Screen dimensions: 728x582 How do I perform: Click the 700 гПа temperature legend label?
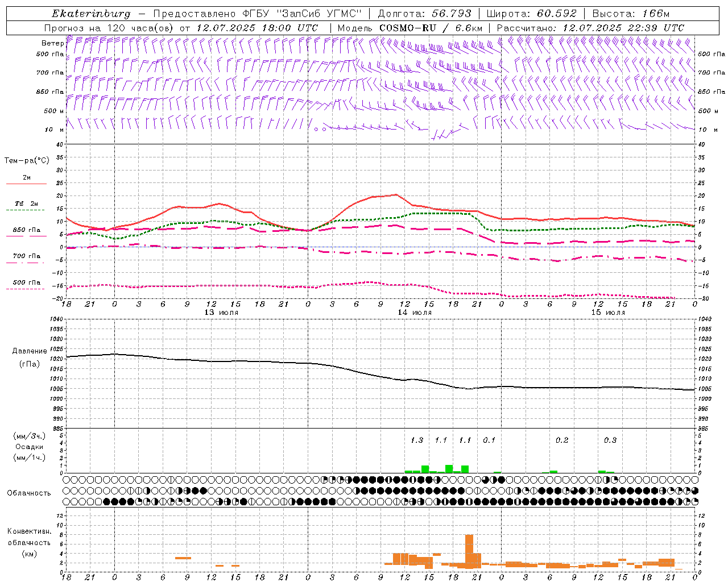[x=27, y=256]
